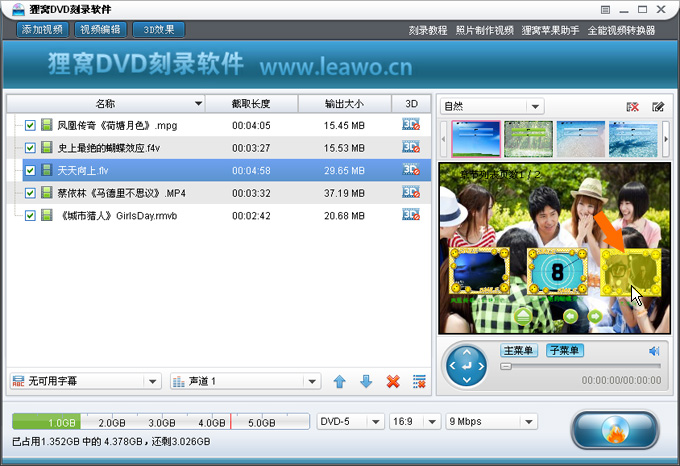Screen dimensions: 680x466
Task: Click the previous page arrow in preview menu
Action: (571, 317)
